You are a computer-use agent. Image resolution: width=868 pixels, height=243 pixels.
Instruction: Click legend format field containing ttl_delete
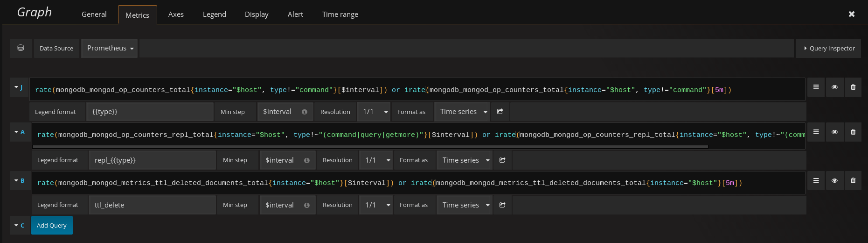(152, 205)
